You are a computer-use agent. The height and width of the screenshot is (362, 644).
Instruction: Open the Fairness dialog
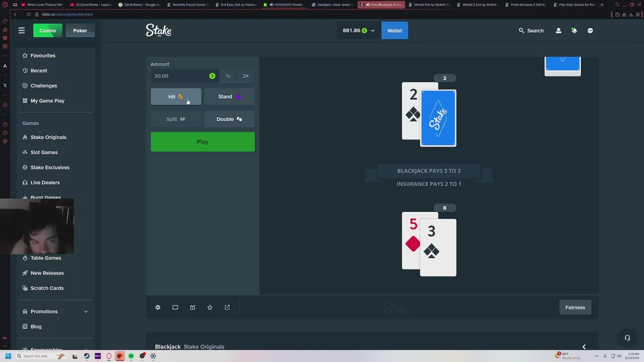(x=575, y=307)
